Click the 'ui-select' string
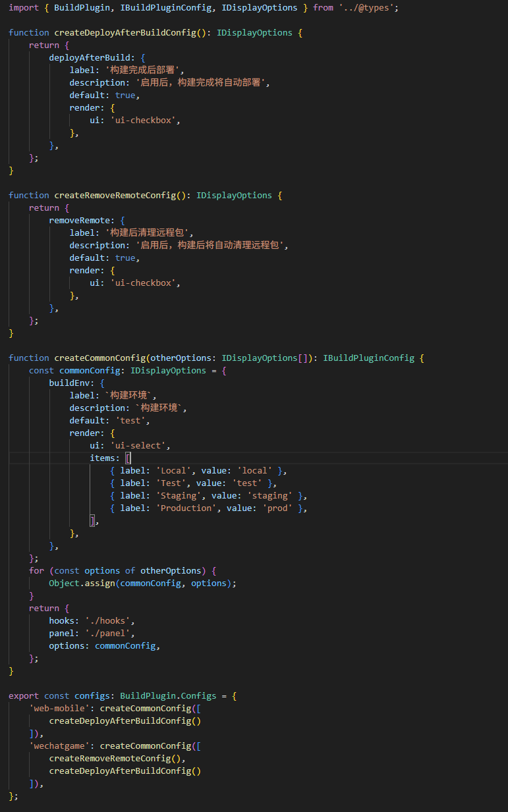The image size is (508, 812). click(138, 446)
